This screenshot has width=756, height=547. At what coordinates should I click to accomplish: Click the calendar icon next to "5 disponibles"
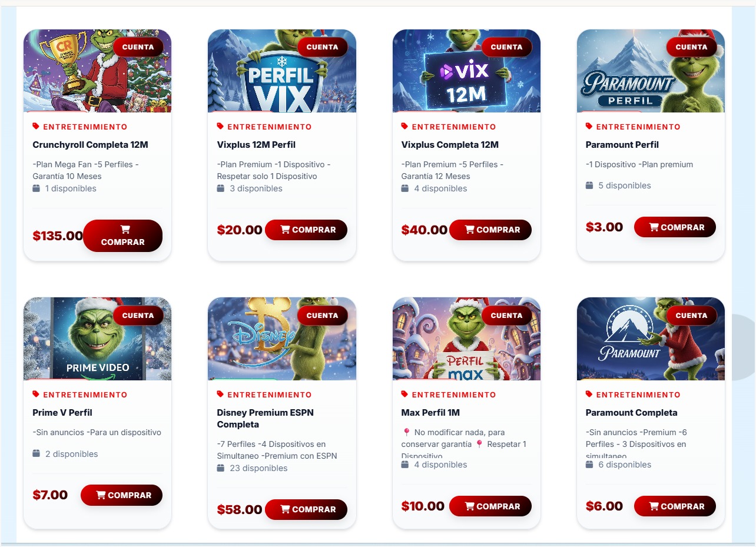point(589,185)
